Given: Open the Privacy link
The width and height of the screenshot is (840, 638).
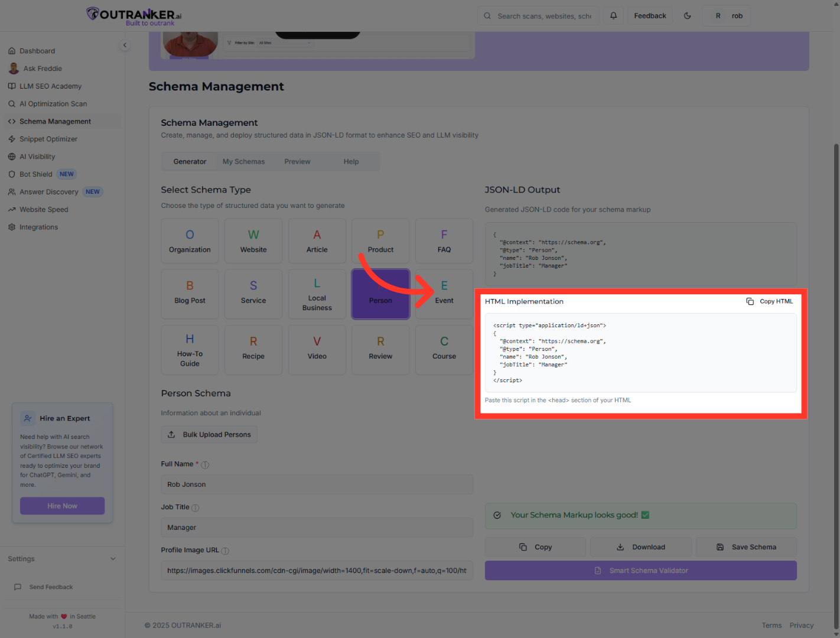Looking at the screenshot, I should [x=802, y=626].
